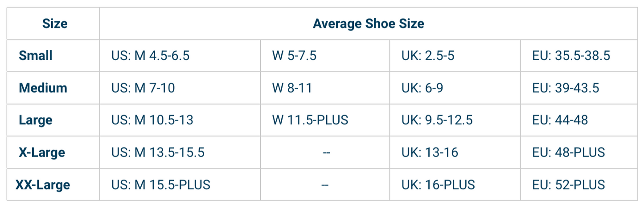Click the EU: 39-43.5 cell
The height and width of the screenshot is (209, 644).
click(565, 88)
